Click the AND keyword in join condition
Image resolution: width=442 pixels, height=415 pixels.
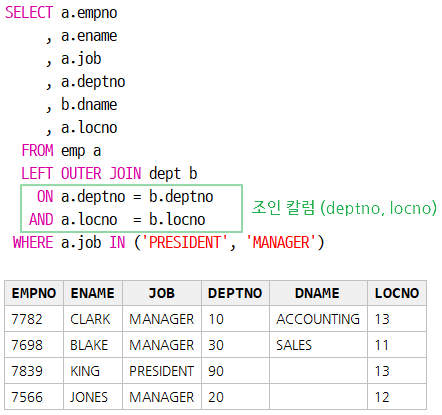coord(41,219)
